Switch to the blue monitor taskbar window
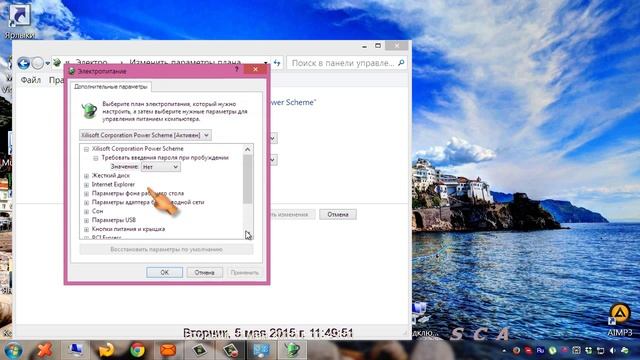Screen dimensions: 640x360 click(261, 350)
